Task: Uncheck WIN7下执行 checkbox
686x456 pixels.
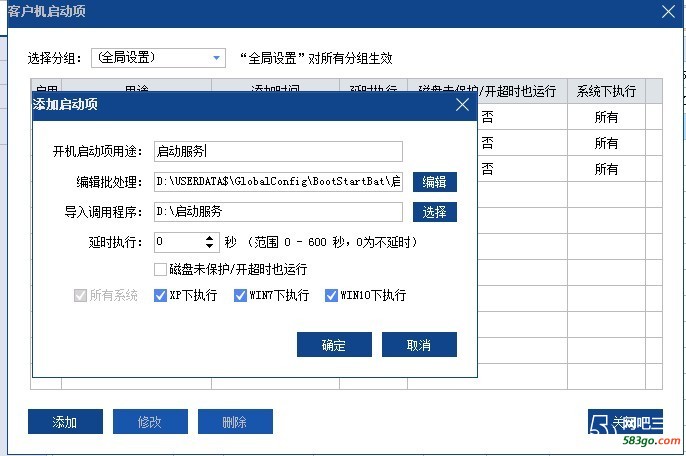Action: pyautogui.click(x=240, y=295)
